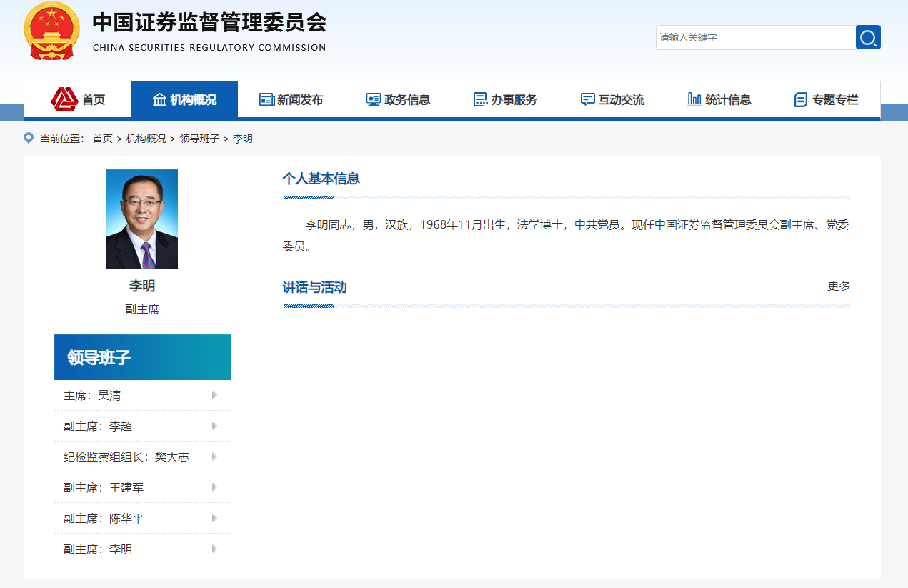Click 更多 beside 讲话与活动
The image size is (908, 588).
point(839,286)
